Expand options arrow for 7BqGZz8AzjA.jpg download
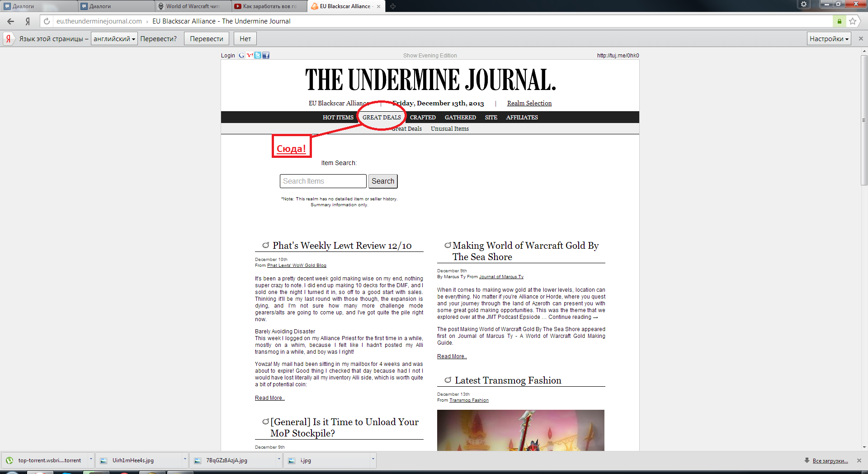 pos(278,460)
